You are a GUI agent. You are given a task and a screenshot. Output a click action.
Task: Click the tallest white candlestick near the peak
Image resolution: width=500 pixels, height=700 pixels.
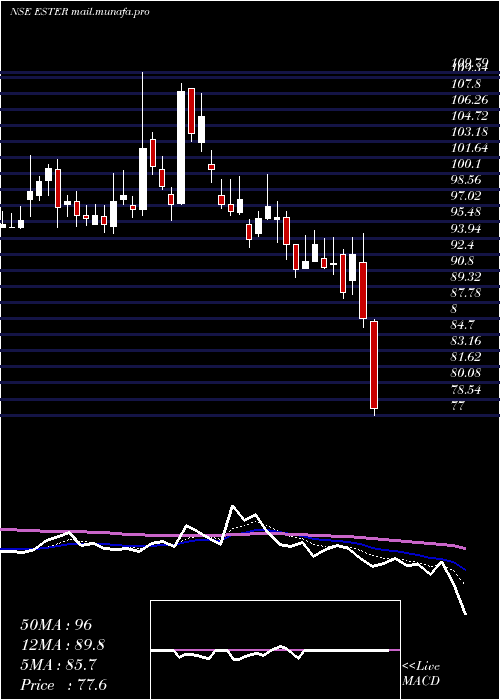(181, 147)
